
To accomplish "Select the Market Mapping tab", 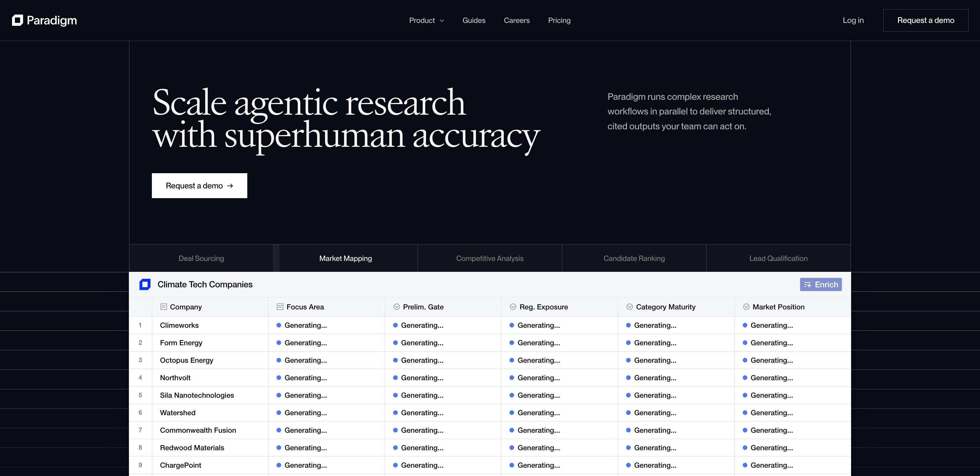I will pyautogui.click(x=345, y=258).
